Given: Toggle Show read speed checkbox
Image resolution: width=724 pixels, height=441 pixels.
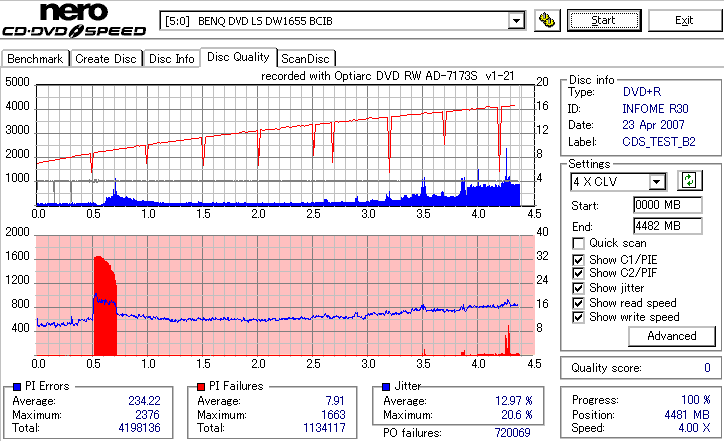Looking at the screenshot, I should tap(578, 303).
